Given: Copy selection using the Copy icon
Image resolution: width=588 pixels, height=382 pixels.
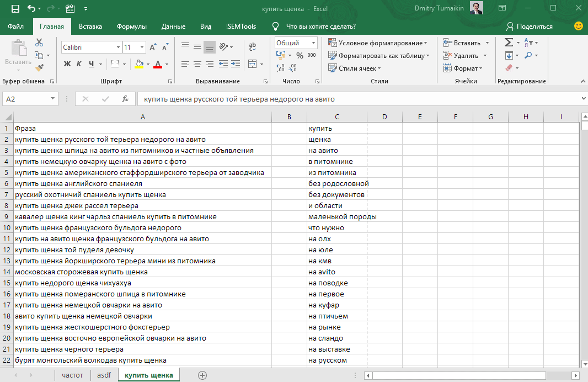Looking at the screenshot, I should coord(39,55).
